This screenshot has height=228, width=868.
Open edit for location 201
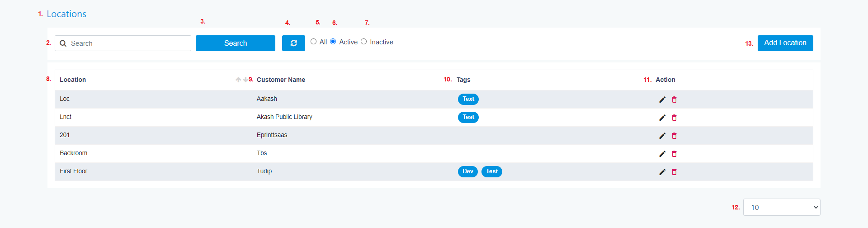662,136
